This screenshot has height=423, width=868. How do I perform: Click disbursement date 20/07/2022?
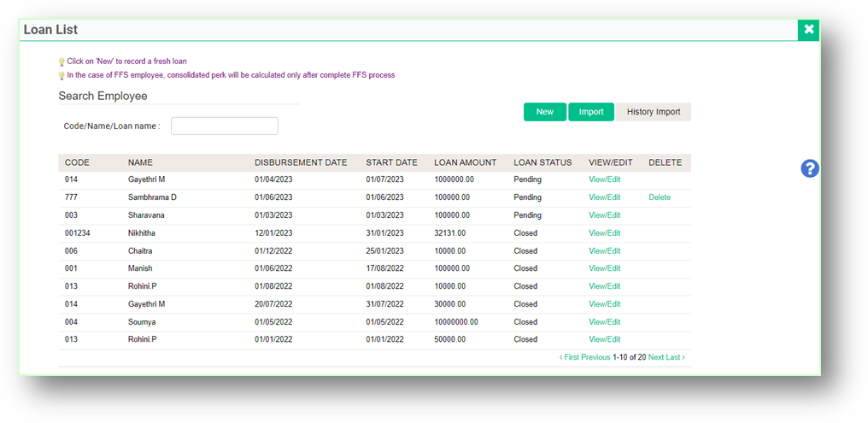tap(273, 304)
